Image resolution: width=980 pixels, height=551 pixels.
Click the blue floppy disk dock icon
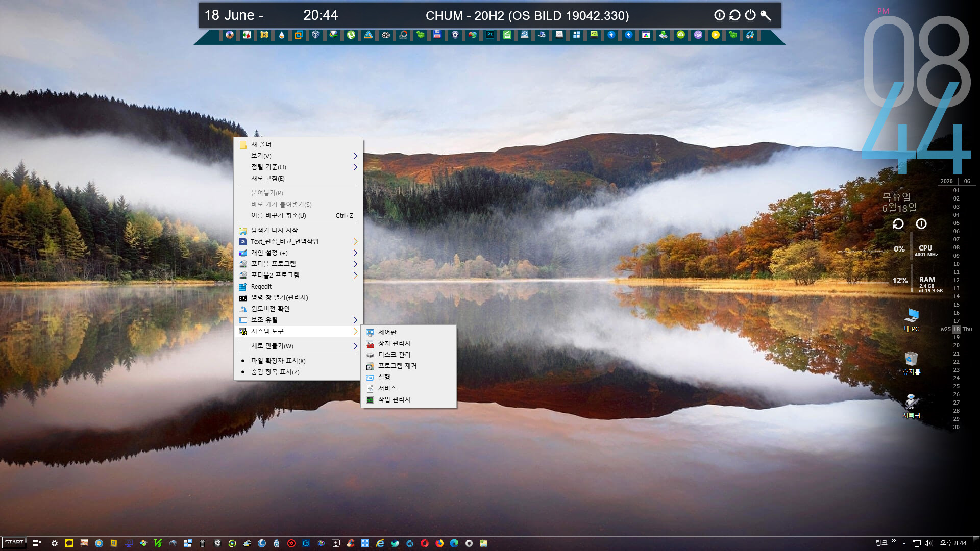437,35
